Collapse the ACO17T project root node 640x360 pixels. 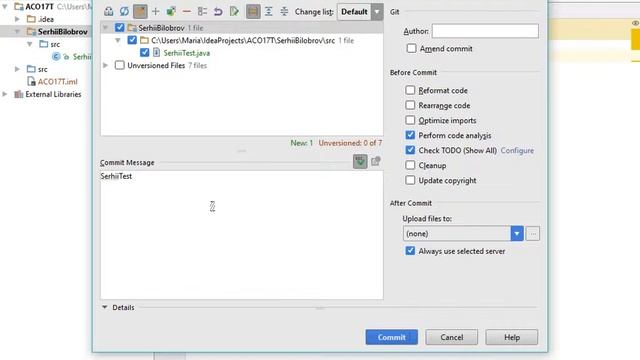(5, 7)
